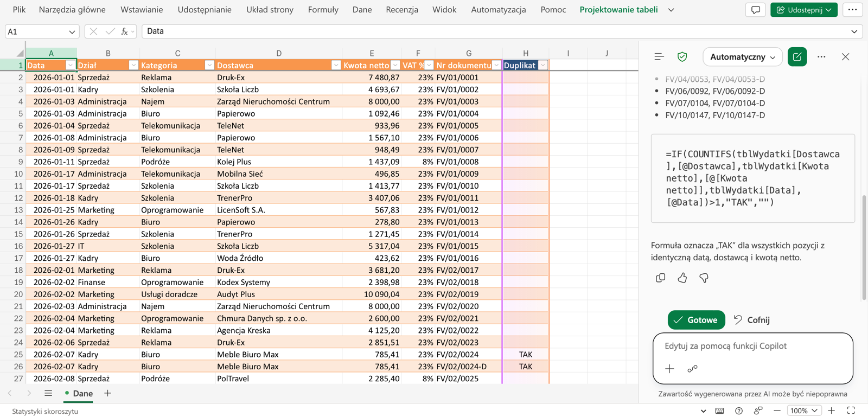
Task: Zoom out with minus button
Action: click(x=777, y=410)
